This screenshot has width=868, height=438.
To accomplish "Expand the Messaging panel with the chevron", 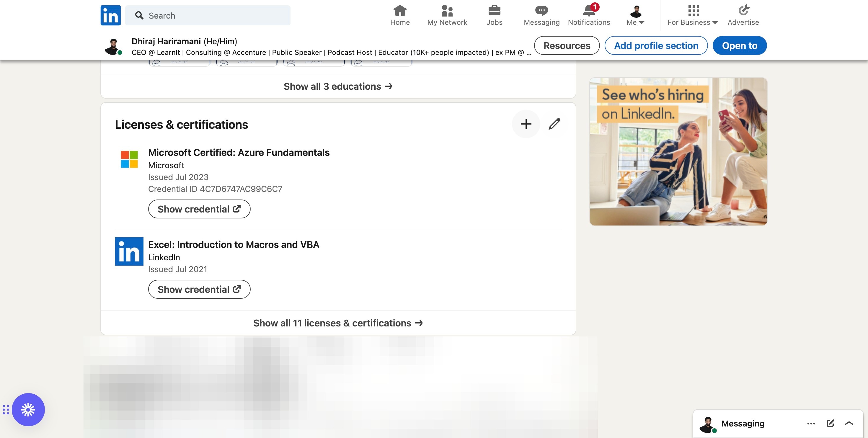I will pos(849,423).
